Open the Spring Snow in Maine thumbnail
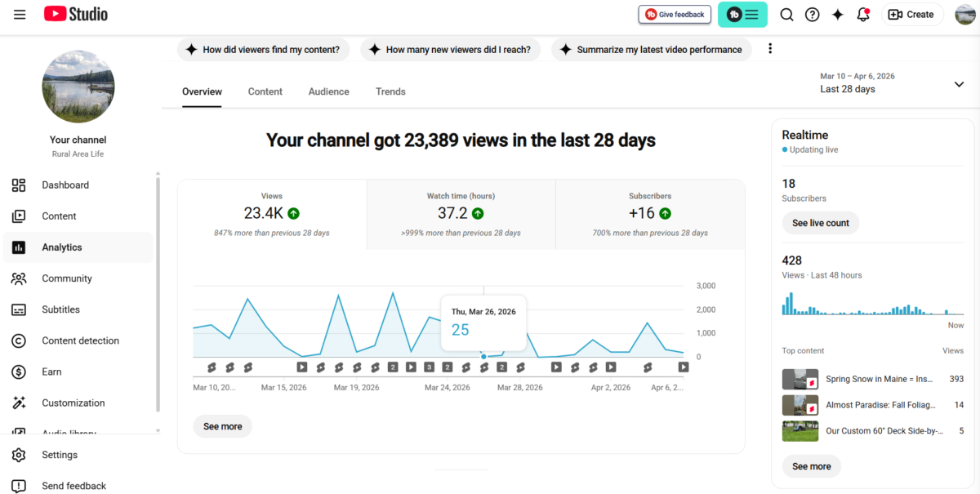Image resolution: width=980 pixels, height=494 pixels. coord(800,379)
